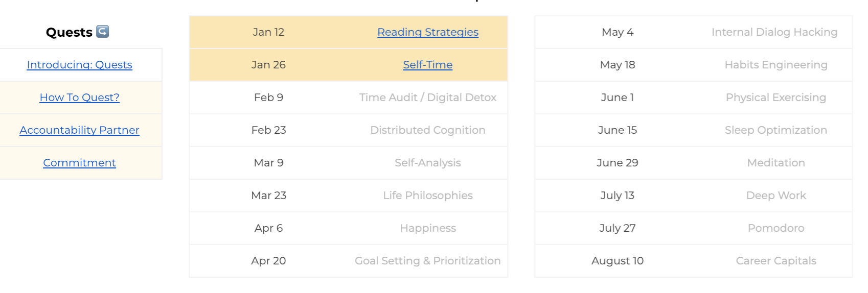The height and width of the screenshot is (293, 868).
Task: Open the Introducing: Quests link
Action: pyautogui.click(x=79, y=65)
